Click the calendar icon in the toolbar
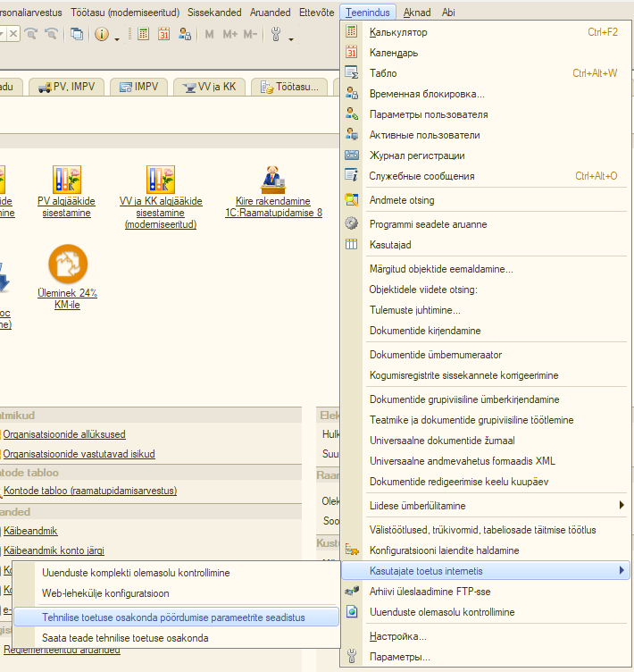 tap(164, 34)
